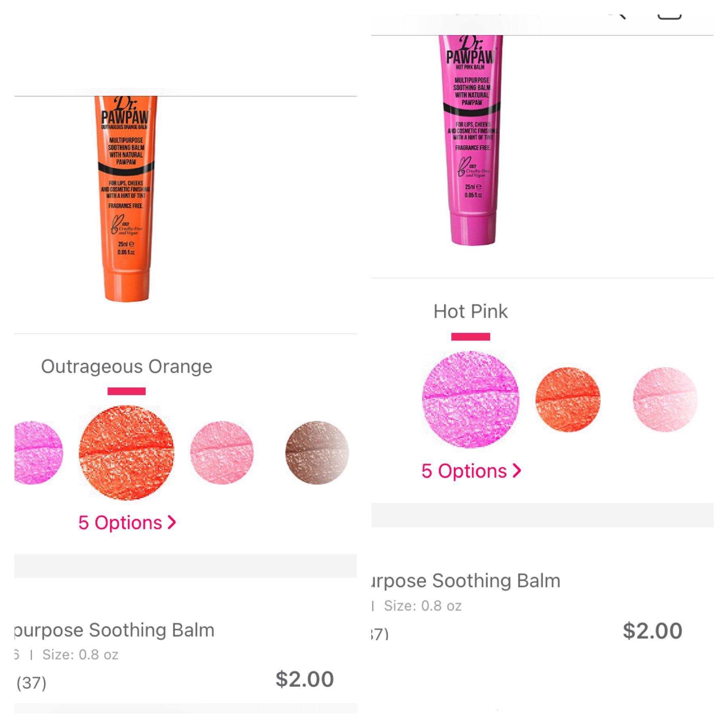Viewport: 728px width, 728px height.
Task: Expand 5 Options under Outrageous Orange
Action: tap(127, 523)
